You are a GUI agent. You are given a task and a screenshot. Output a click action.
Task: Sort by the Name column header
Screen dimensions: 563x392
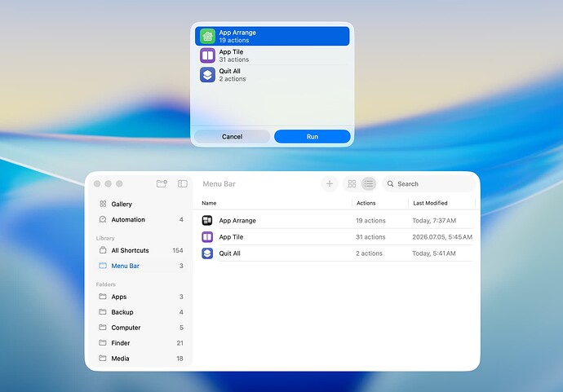(209, 203)
